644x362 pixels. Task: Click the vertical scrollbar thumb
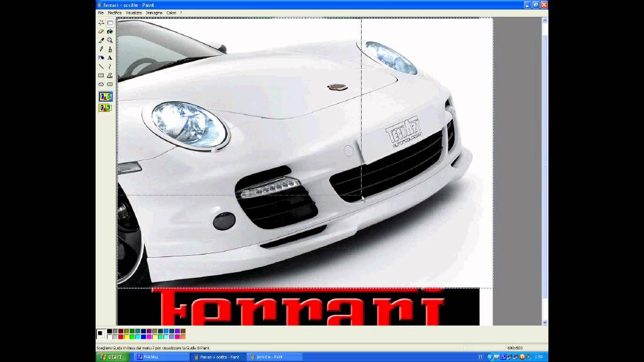coord(545,166)
